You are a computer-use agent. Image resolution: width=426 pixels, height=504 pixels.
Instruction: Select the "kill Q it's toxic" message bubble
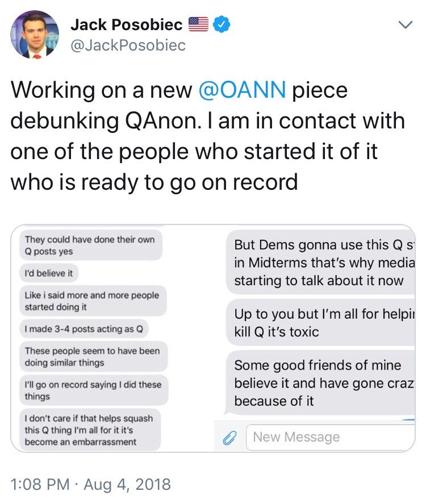(321, 322)
